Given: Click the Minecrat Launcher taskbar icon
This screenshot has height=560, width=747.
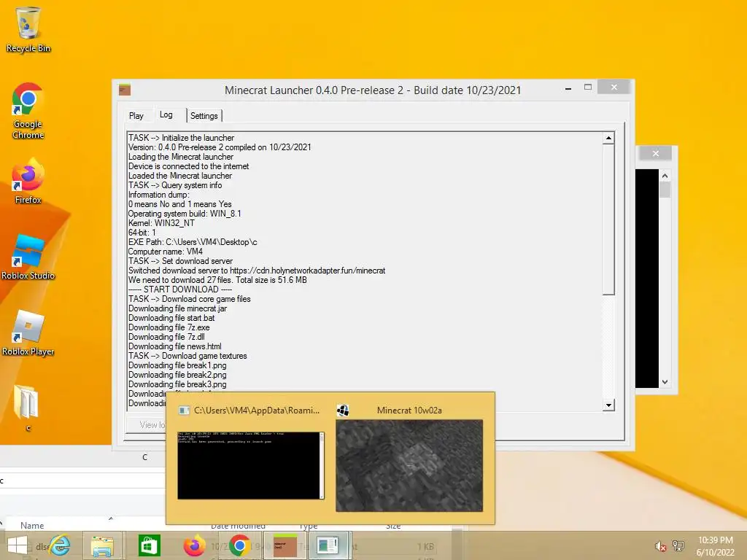Looking at the screenshot, I should click(x=285, y=545).
